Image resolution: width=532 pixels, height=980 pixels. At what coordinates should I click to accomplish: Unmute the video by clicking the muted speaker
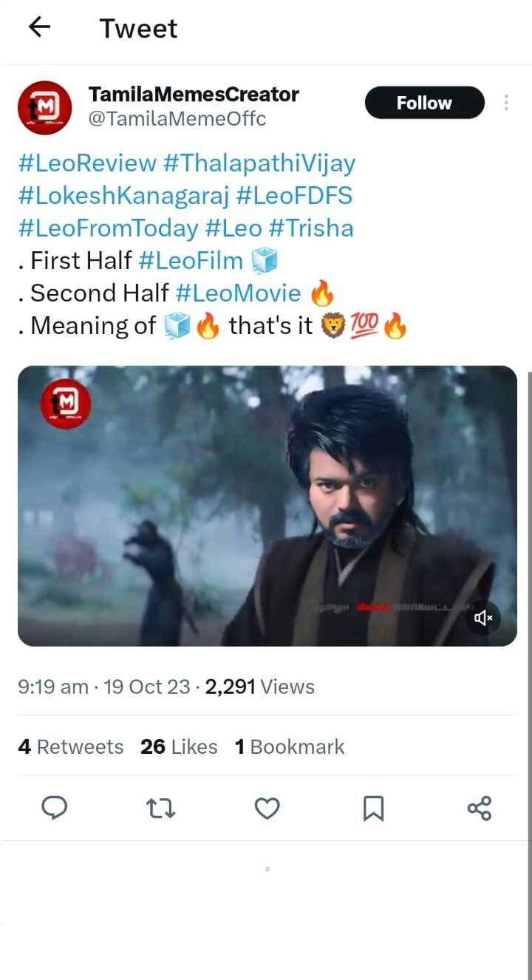(x=483, y=618)
